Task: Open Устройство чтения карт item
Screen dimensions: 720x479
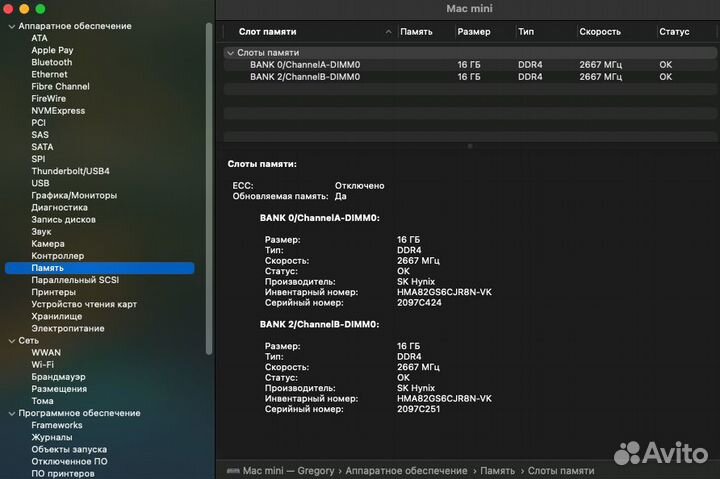Action: pos(84,304)
